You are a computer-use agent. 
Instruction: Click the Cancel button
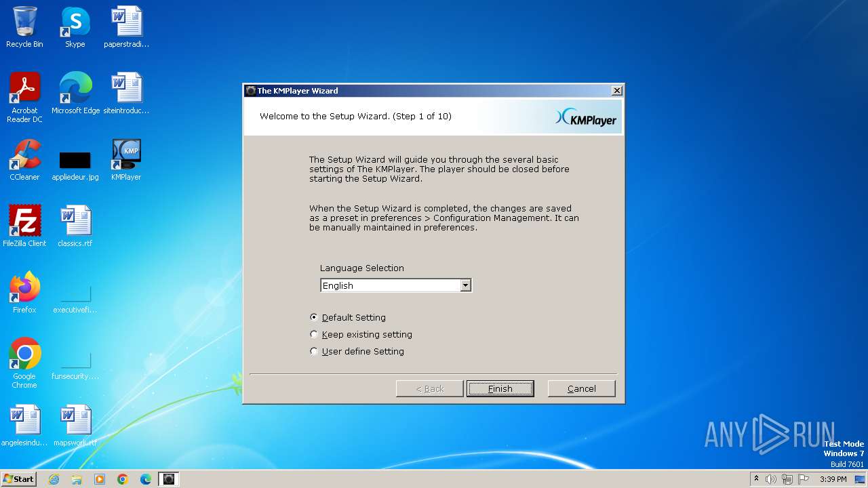(x=582, y=388)
